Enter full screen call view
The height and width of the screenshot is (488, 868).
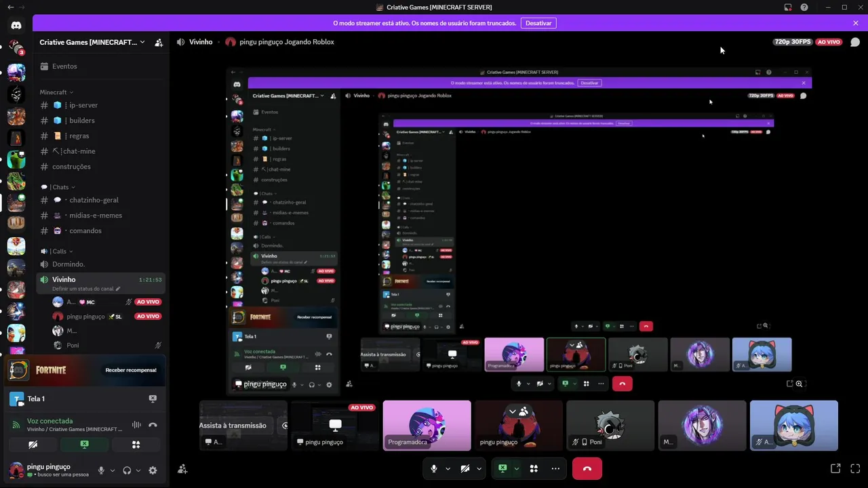coord(855,468)
